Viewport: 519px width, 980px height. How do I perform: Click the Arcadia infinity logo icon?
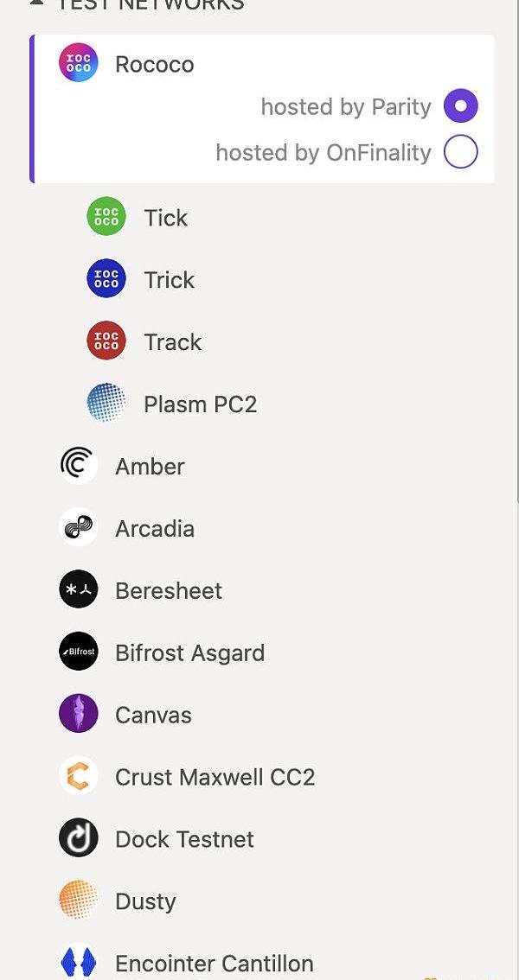78,528
